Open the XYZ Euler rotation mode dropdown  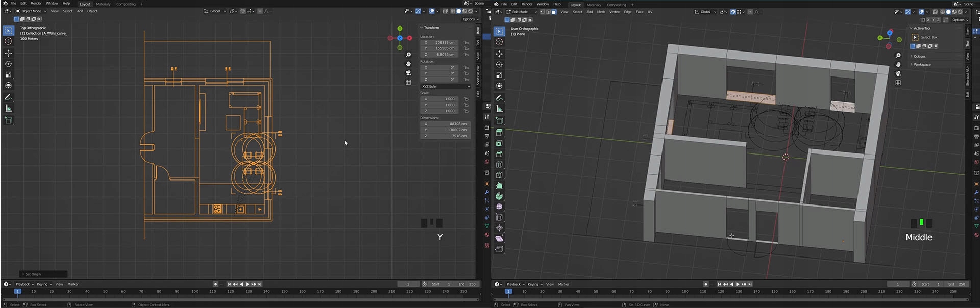pyautogui.click(x=445, y=86)
